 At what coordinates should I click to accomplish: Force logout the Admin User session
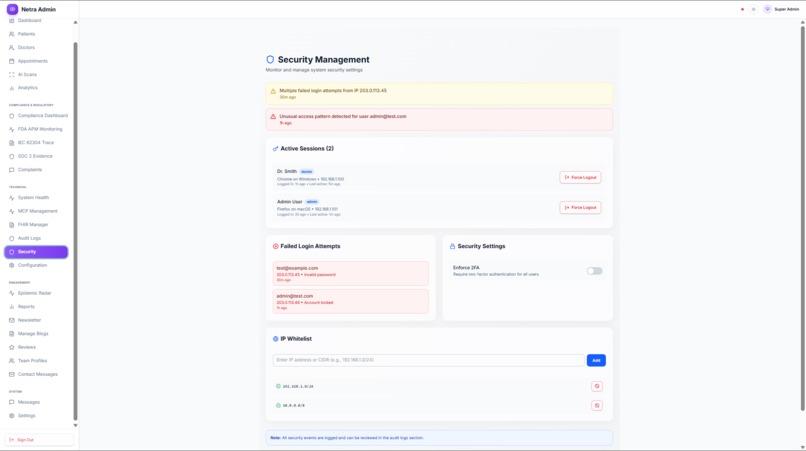pyautogui.click(x=580, y=208)
